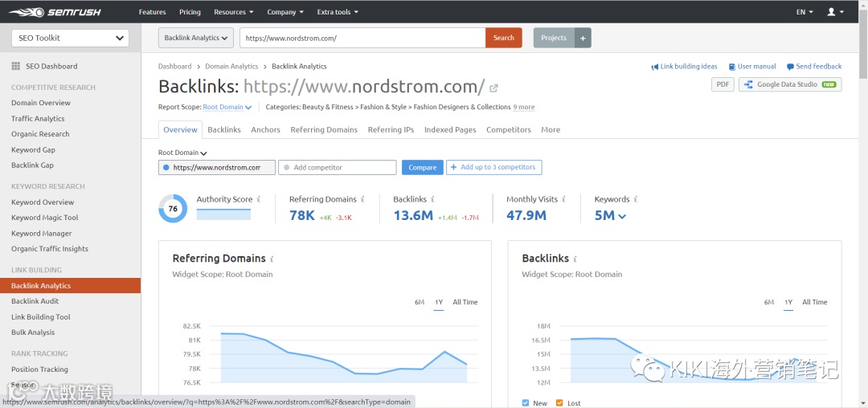This screenshot has width=868, height=408.
Task: Switch to the Anchors tab
Action: click(x=266, y=129)
